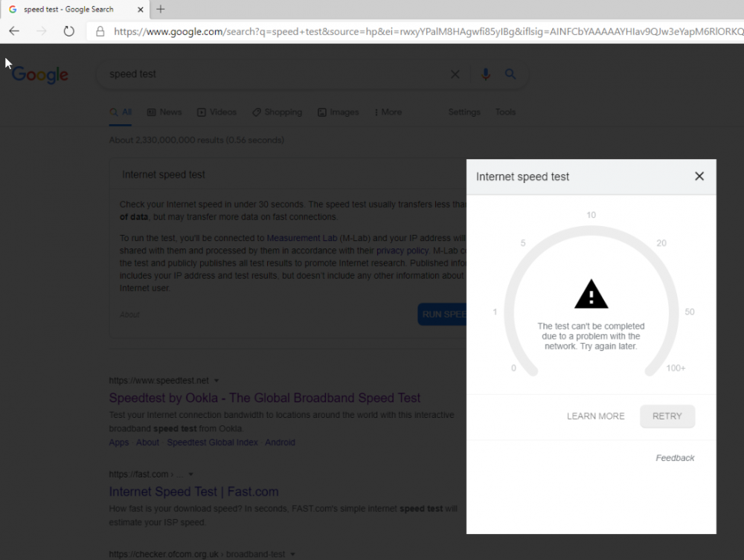Click the Apps sitelink under Ookla
Image resolution: width=744 pixels, height=560 pixels.
pos(118,442)
